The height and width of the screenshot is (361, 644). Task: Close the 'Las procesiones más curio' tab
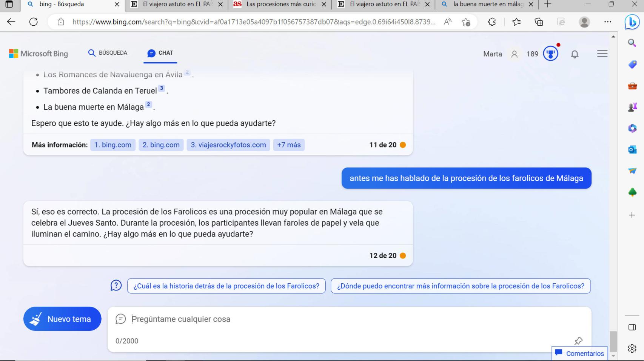click(324, 5)
